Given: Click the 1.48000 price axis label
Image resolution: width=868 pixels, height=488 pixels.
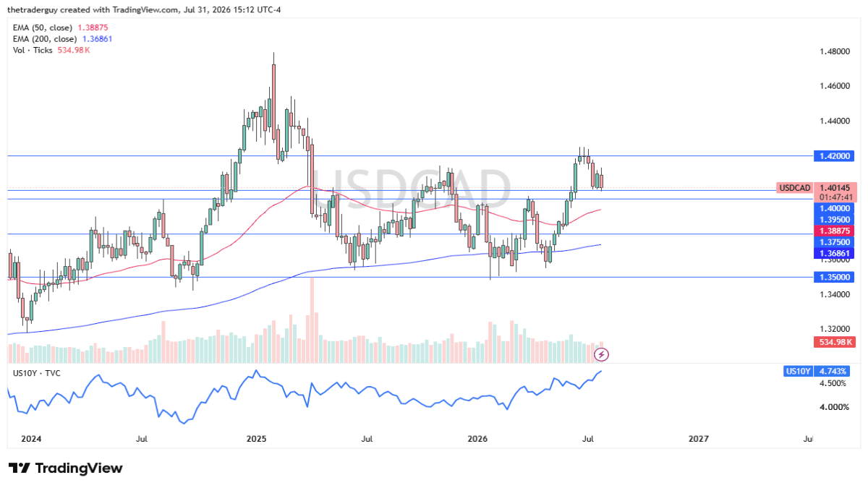Looking at the screenshot, I should pyautogui.click(x=835, y=52).
